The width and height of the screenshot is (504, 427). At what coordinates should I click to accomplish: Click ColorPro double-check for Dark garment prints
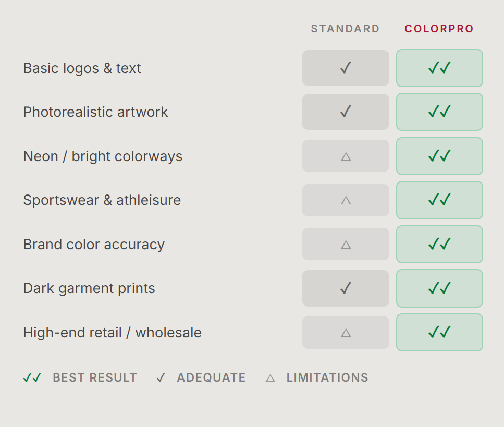[x=439, y=288]
